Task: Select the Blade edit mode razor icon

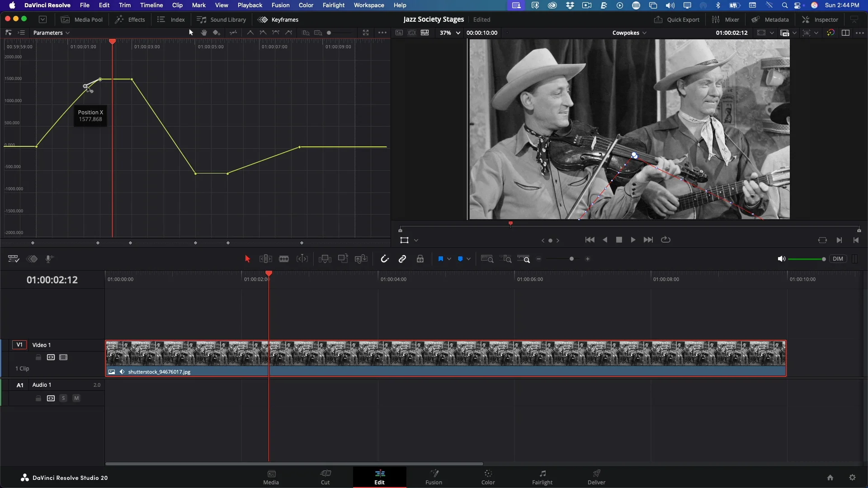Action: pos(284,259)
